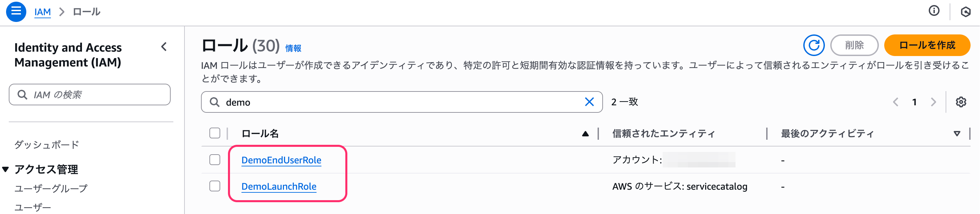The height and width of the screenshot is (214, 980).
Task: Open the ダッシュボード menu item
Action: (x=47, y=145)
